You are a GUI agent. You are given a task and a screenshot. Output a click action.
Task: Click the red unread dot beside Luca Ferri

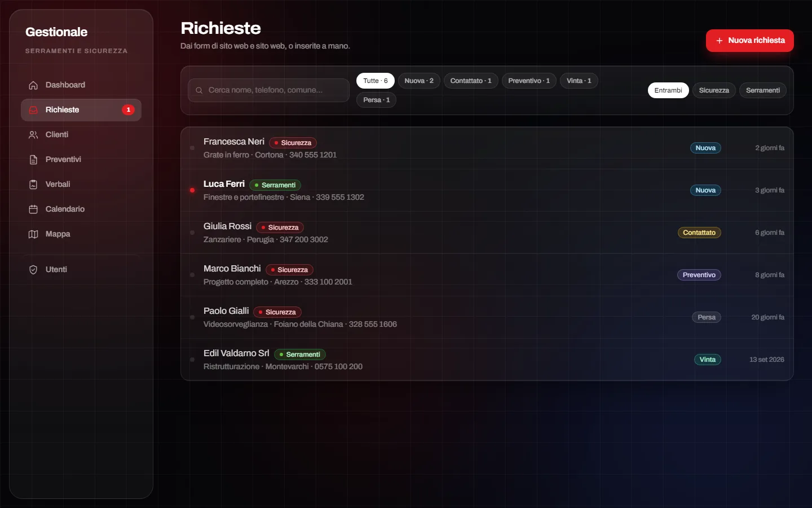coord(192,190)
